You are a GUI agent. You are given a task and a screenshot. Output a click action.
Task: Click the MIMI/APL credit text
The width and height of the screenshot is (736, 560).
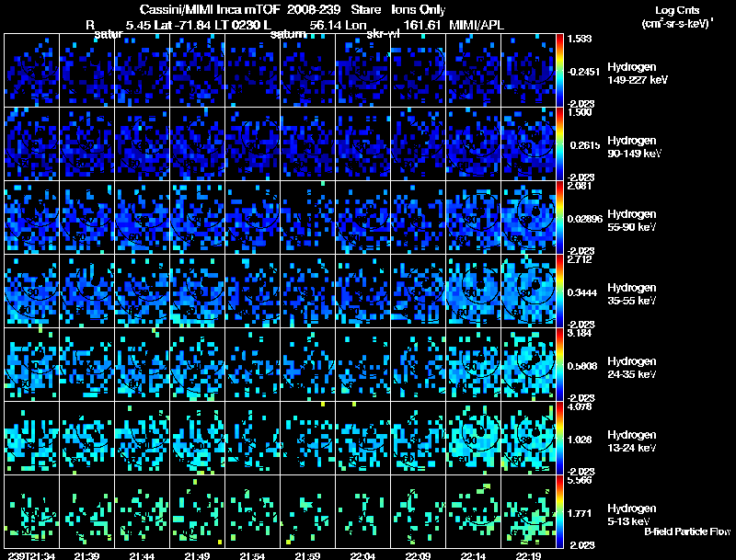(477, 26)
